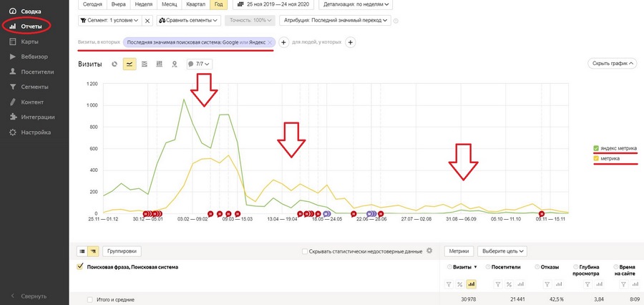Open filter icon under Время на сайте

(x=624, y=284)
